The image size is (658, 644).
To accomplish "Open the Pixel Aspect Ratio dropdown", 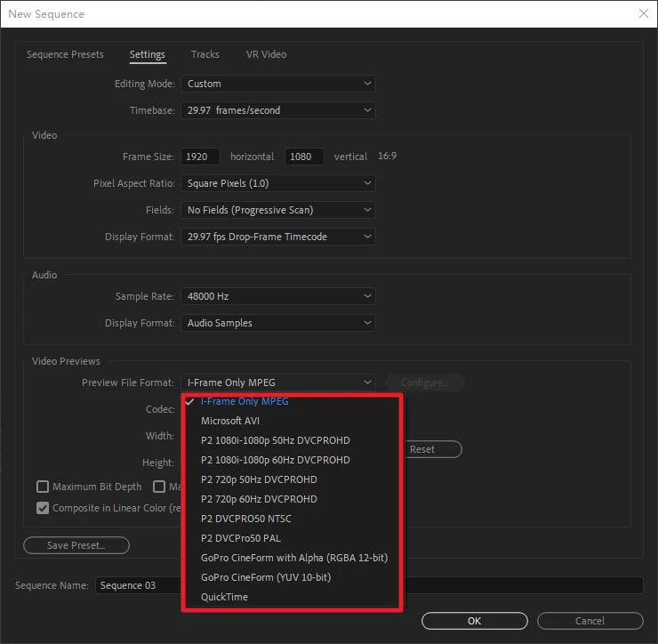I will tap(278, 183).
